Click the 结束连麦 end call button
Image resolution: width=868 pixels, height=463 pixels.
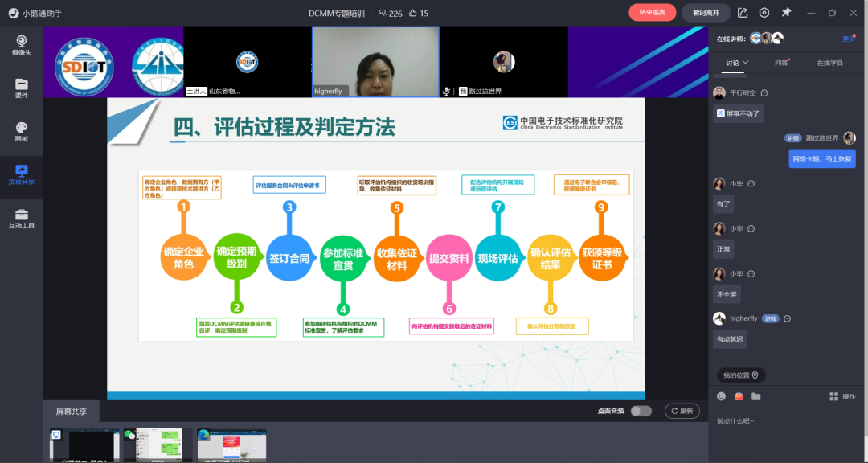652,13
